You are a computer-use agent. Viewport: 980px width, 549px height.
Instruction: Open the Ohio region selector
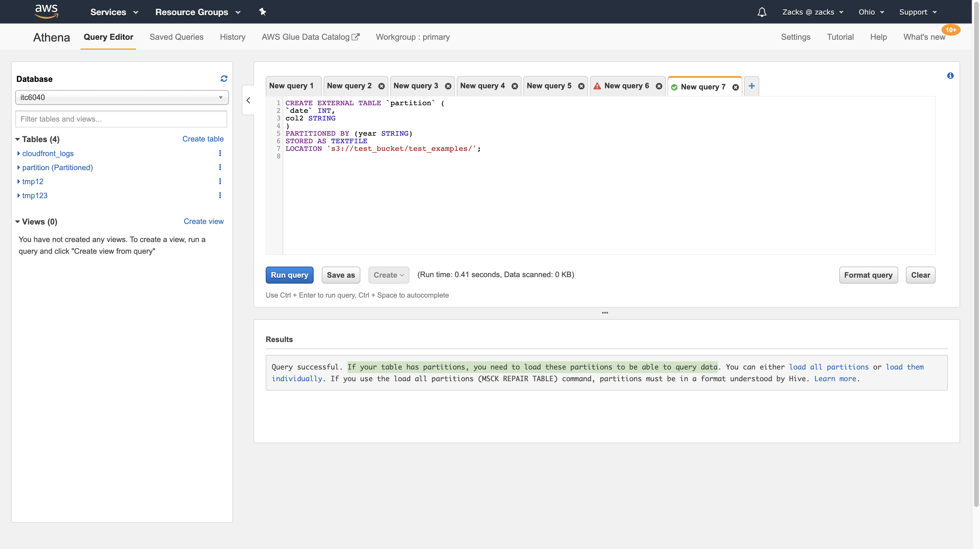[870, 12]
